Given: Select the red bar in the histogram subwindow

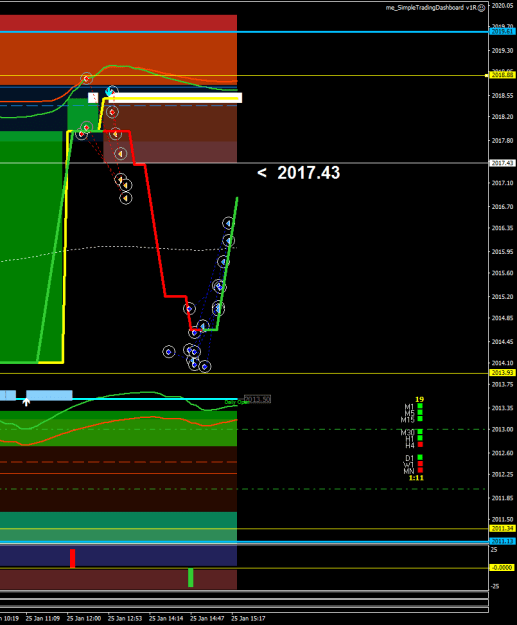Looking at the screenshot, I should (x=73, y=558).
